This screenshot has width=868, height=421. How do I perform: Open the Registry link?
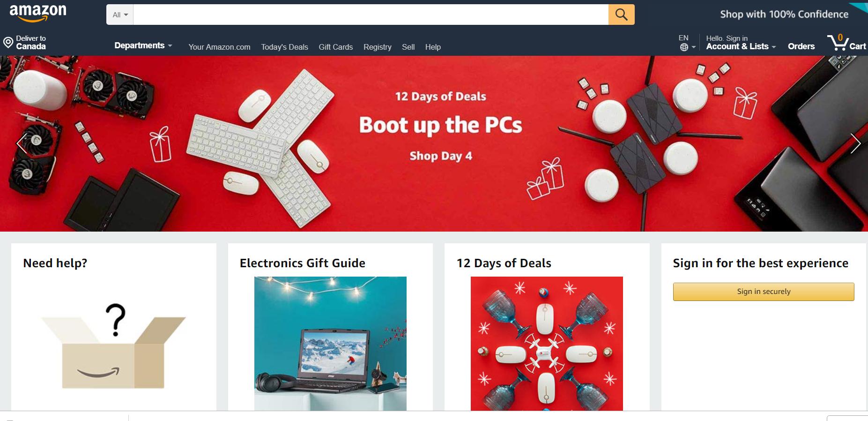click(377, 47)
